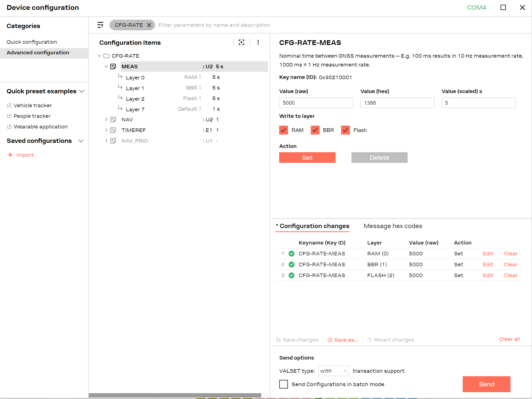Click the TIMEREF configuration item icon
Screen dimensions: 532x399
tap(113, 130)
